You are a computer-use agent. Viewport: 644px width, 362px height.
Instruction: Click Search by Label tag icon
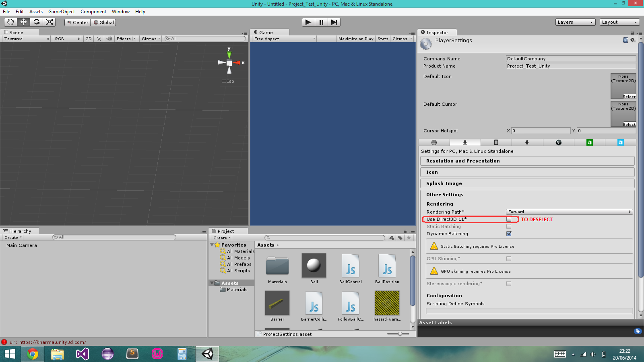click(400, 238)
